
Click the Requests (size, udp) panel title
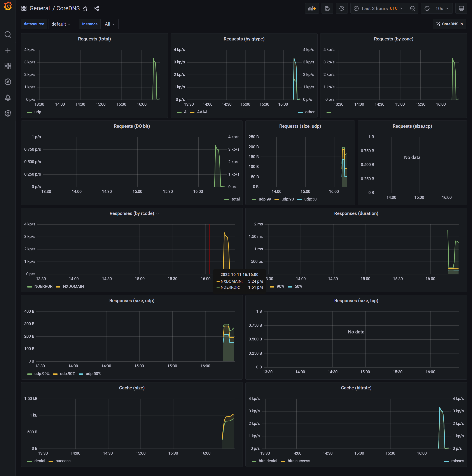300,126
